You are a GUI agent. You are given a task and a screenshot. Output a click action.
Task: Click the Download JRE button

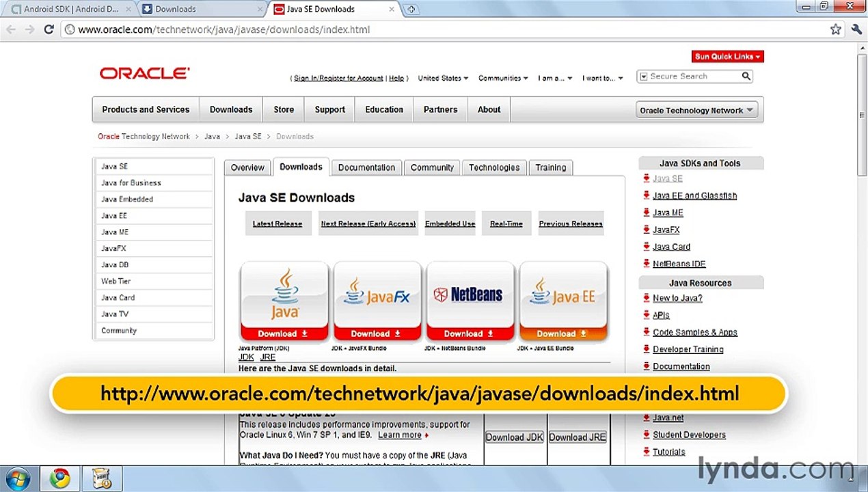[x=578, y=437]
